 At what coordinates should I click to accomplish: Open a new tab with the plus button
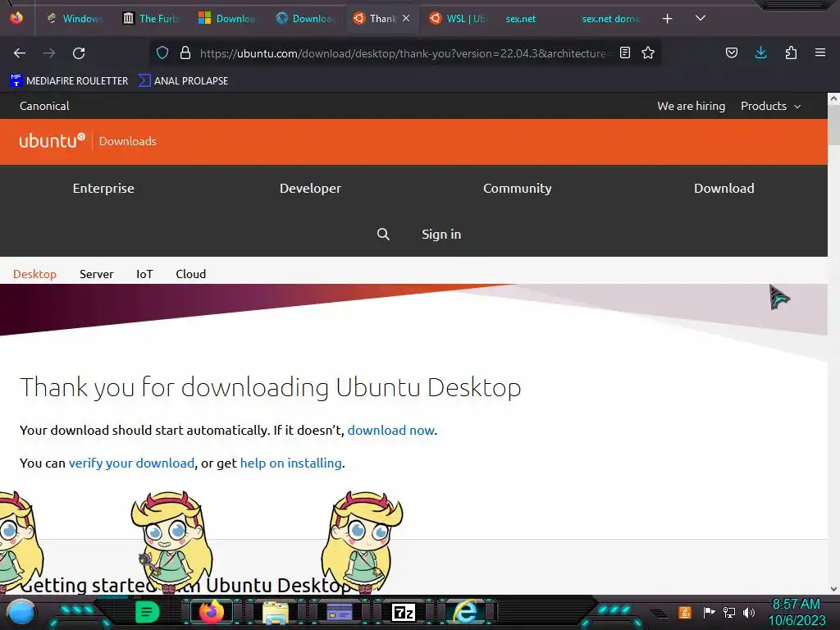668,19
